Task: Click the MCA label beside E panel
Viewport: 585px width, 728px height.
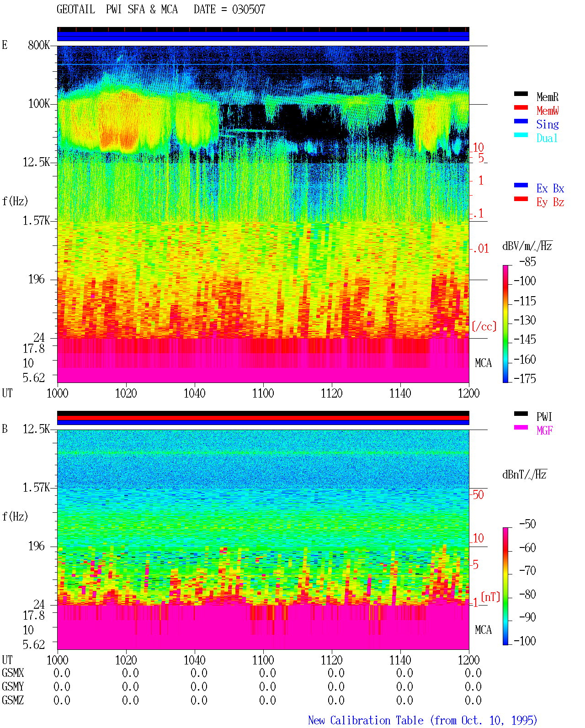Action: pyautogui.click(x=483, y=363)
